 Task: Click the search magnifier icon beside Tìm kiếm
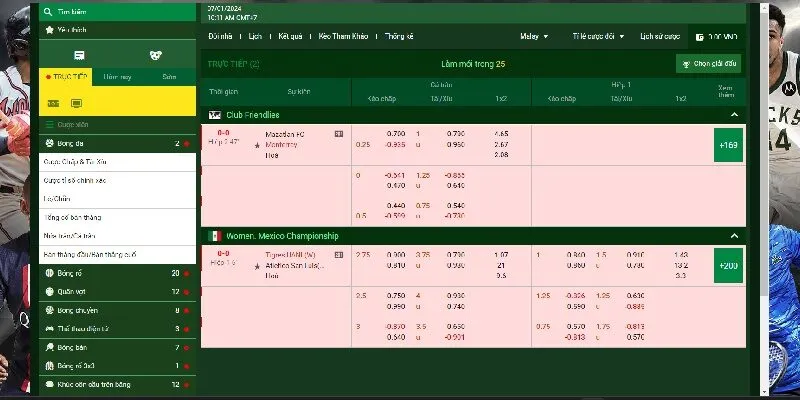pos(48,12)
